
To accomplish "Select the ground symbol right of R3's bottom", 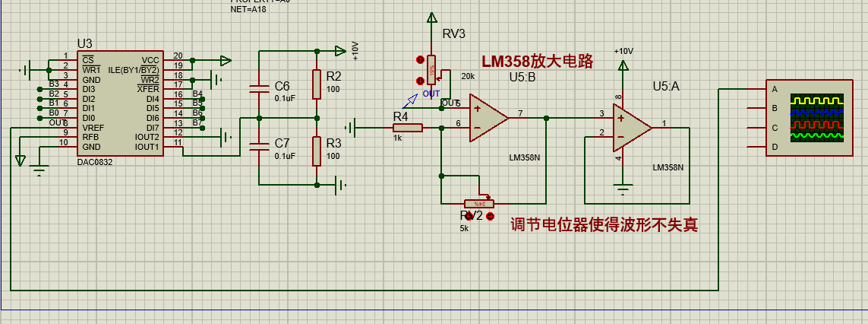I will point(341,186).
